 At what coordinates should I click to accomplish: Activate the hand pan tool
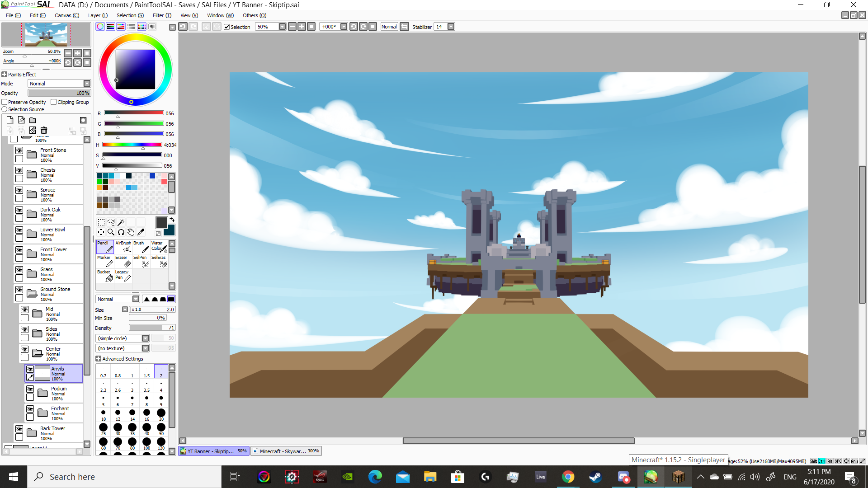[131, 232]
